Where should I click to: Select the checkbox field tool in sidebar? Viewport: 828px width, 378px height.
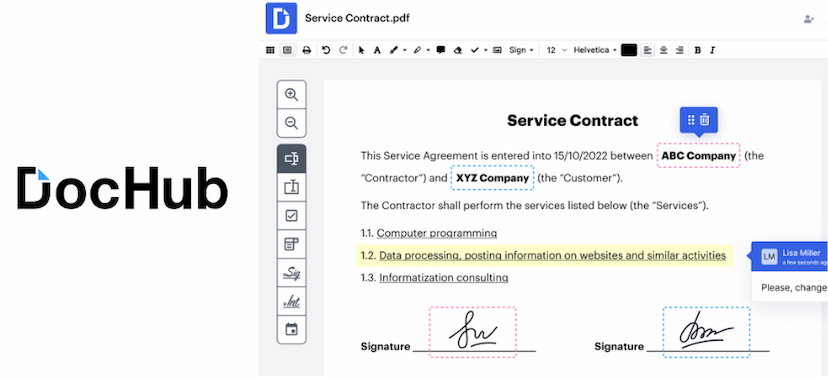[x=291, y=215]
